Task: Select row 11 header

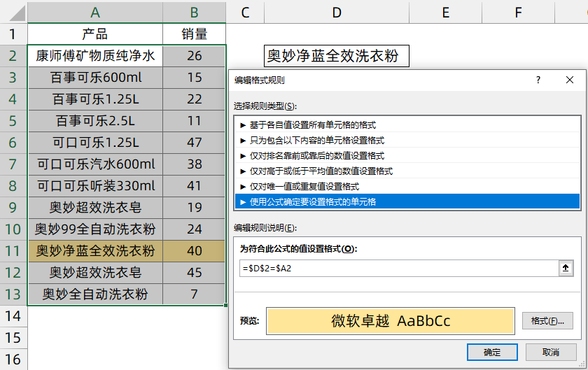Action: click(x=13, y=251)
